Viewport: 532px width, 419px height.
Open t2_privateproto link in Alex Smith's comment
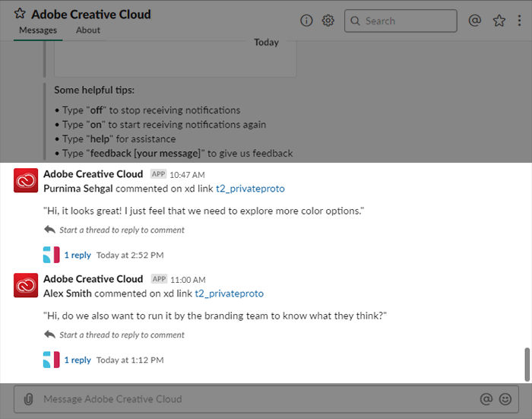[x=229, y=293]
